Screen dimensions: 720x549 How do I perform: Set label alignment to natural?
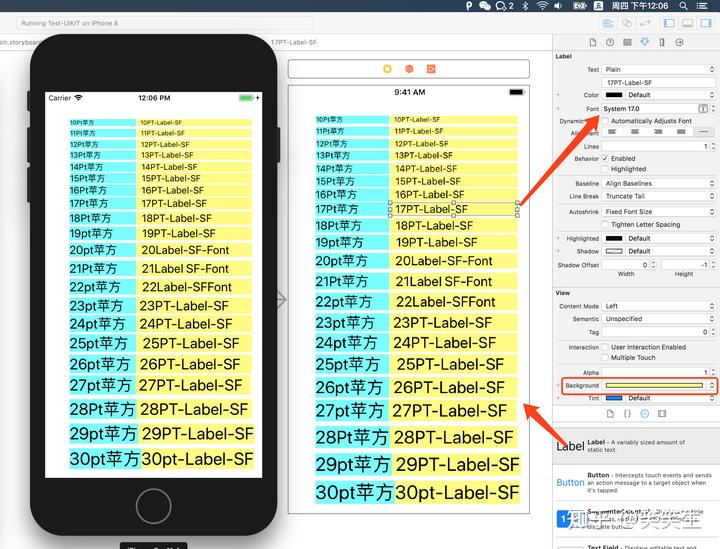(x=703, y=132)
